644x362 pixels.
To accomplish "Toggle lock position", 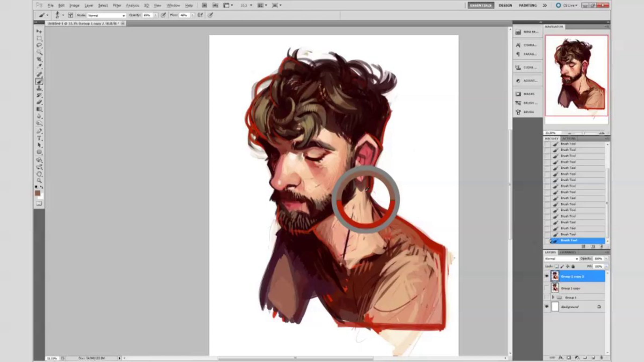I will (x=568, y=266).
